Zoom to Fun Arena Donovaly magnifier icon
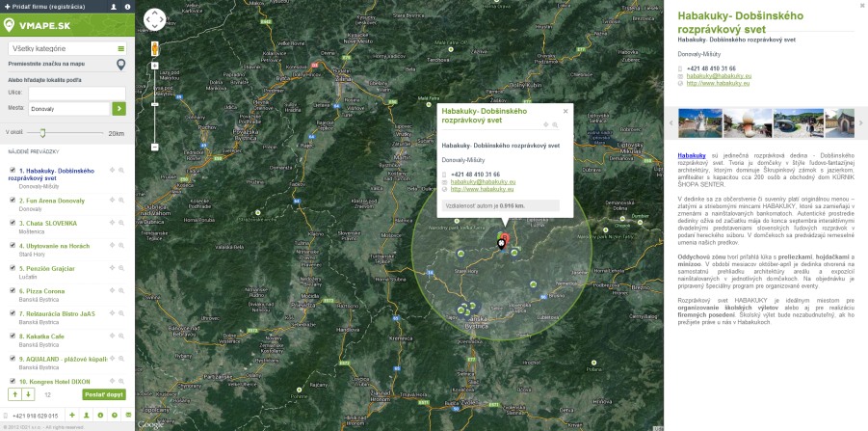This screenshot has height=431, width=868. point(121,201)
